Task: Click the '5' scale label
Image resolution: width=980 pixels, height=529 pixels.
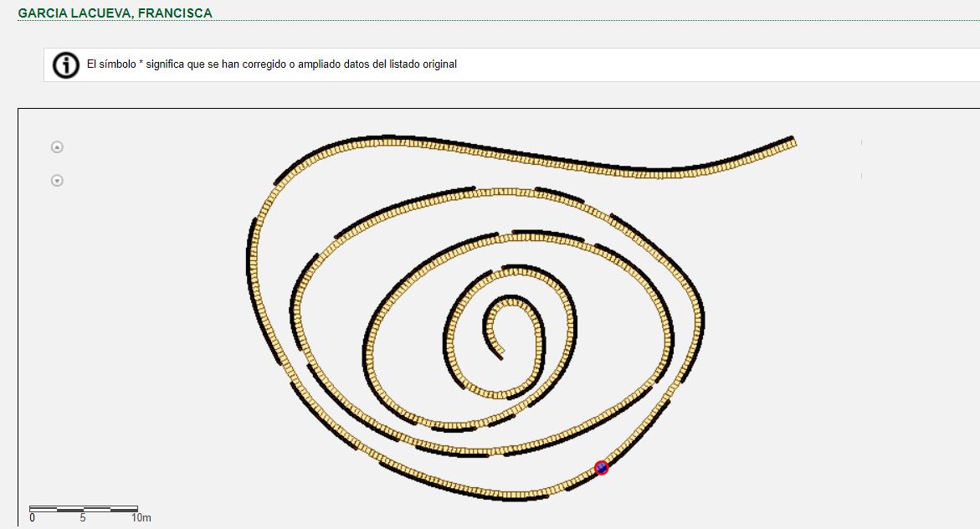Action: point(83,518)
